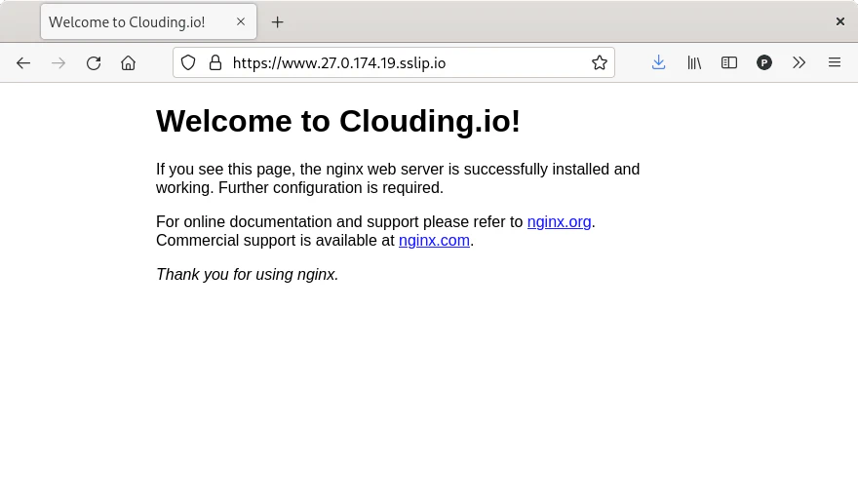Click the forward navigation arrow
The image size is (858, 504).
click(x=58, y=62)
